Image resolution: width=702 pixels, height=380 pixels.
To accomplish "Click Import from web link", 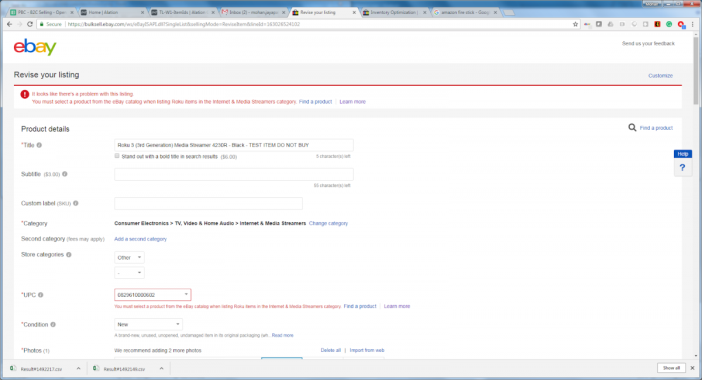I will [x=367, y=350].
